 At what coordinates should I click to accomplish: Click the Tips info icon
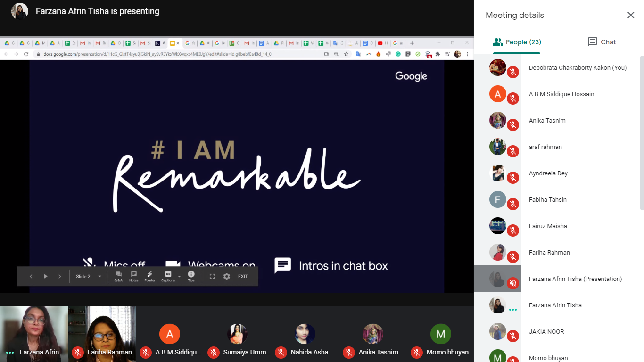pos(191,276)
